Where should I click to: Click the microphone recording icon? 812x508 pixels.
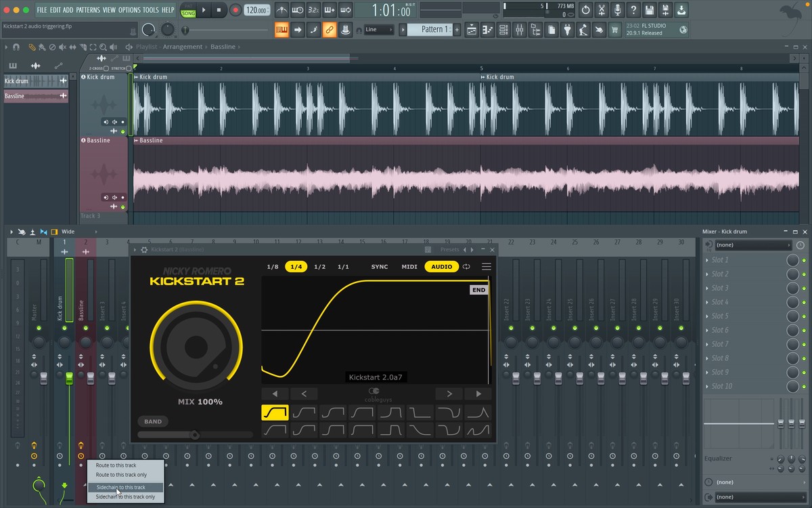[617, 10]
